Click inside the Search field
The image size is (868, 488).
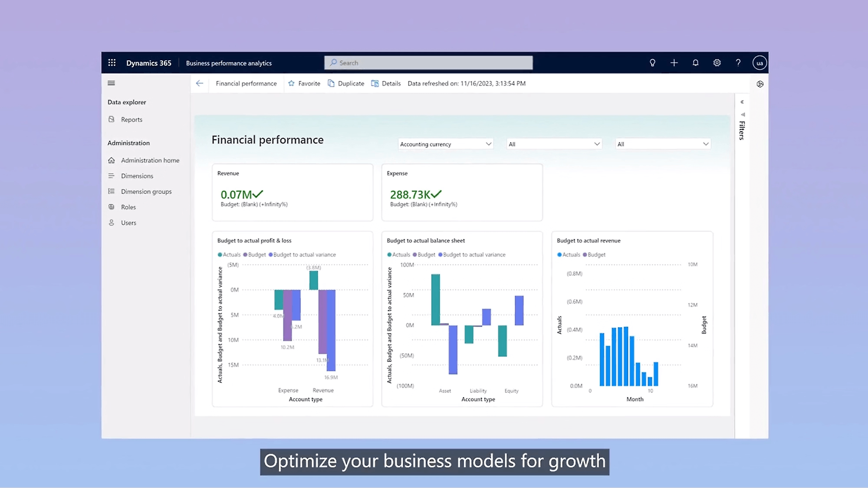pos(428,62)
